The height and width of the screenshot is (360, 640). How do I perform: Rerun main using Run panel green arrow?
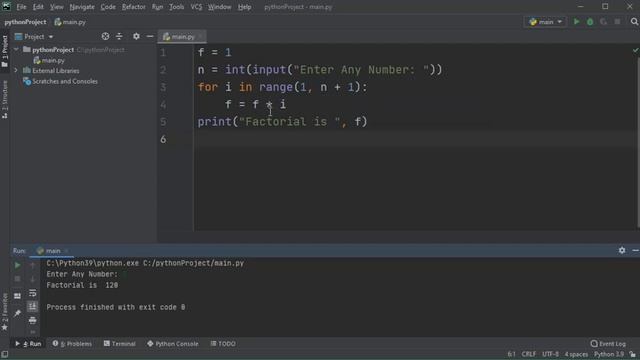17,265
